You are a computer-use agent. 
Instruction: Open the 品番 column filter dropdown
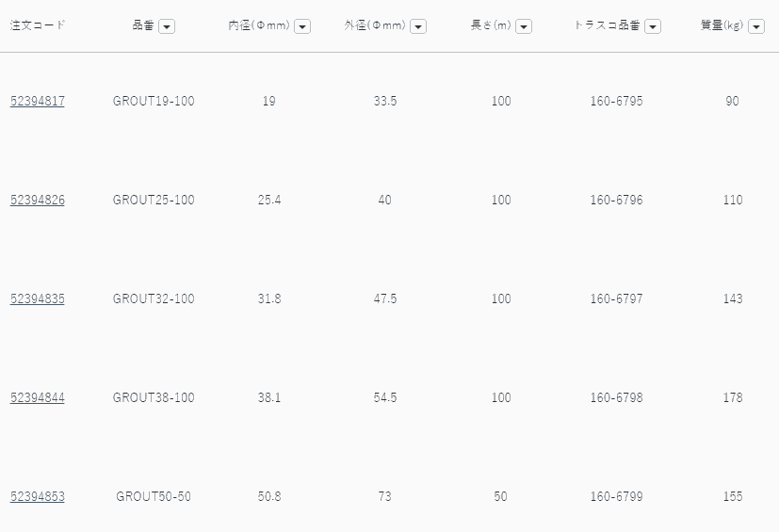(167, 26)
